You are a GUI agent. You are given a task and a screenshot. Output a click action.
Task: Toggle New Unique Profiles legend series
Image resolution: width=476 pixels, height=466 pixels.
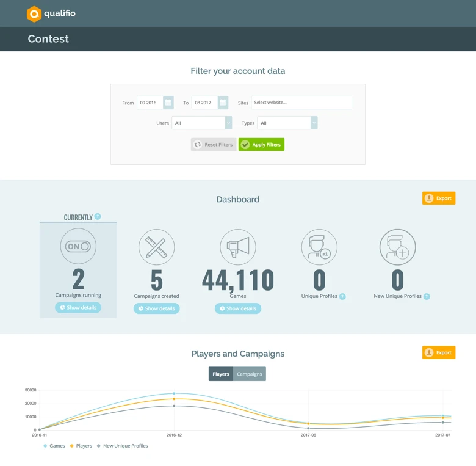click(x=122, y=446)
